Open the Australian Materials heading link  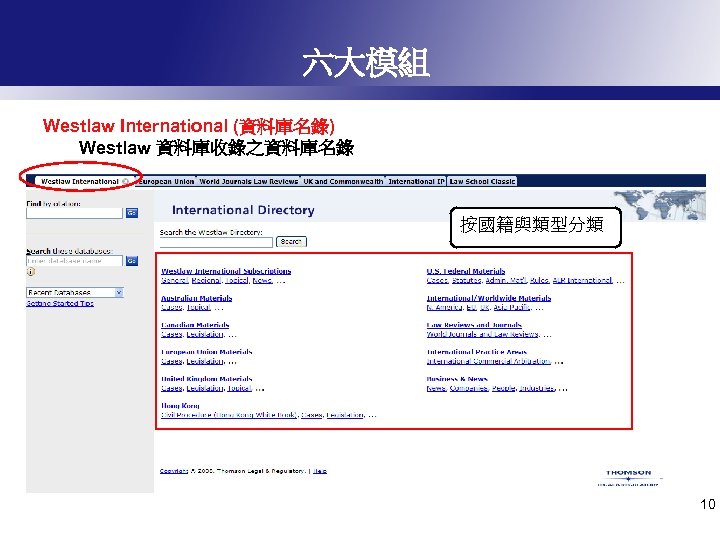(x=197, y=298)
